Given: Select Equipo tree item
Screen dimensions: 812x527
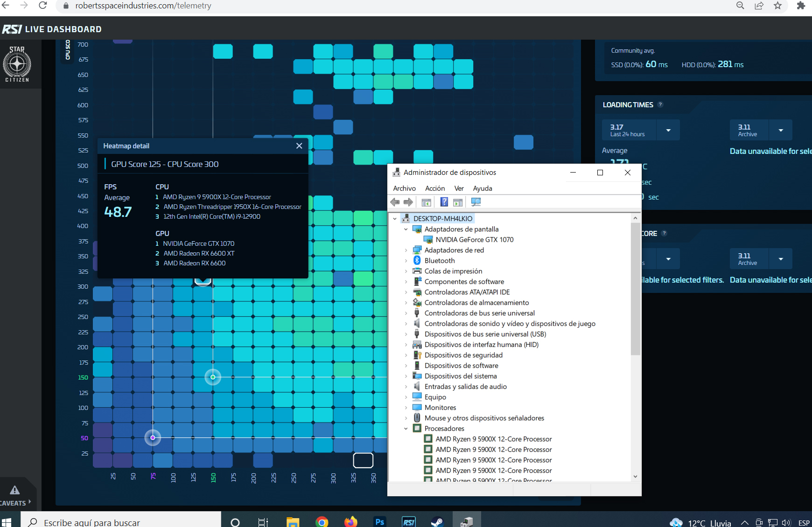Looking at the screenshot, I should pos(435,397).
